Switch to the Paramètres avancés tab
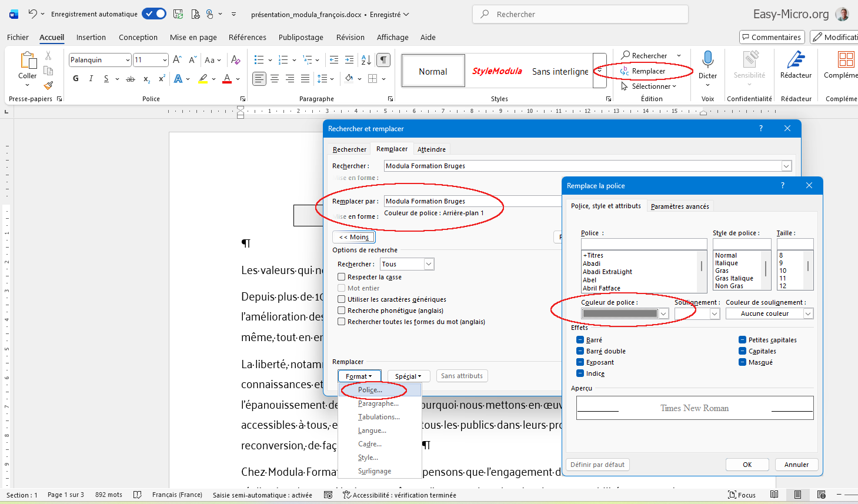 pyautogui.click(x=680, y=206)
